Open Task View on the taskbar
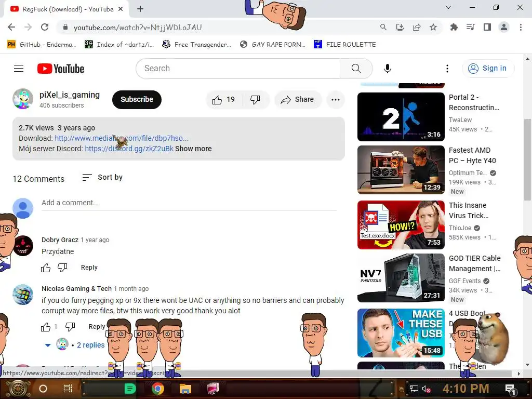 68,389
